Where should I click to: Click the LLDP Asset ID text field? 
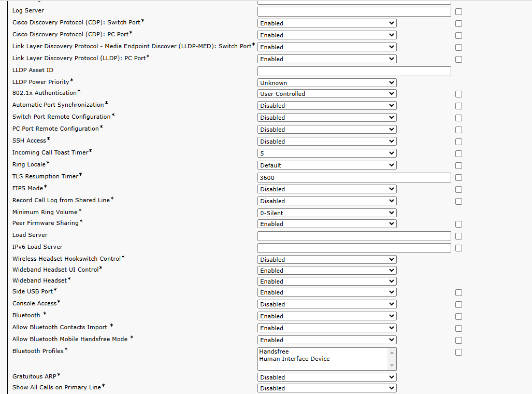(354, 71)
